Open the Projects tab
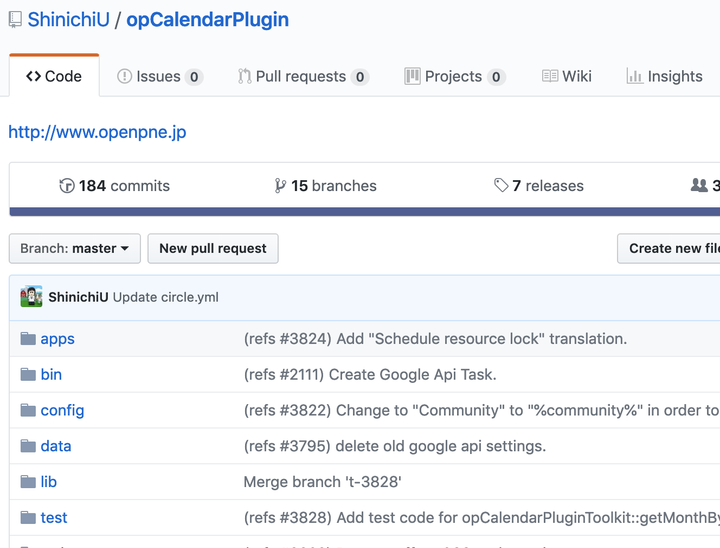 (x=455, y=76)
